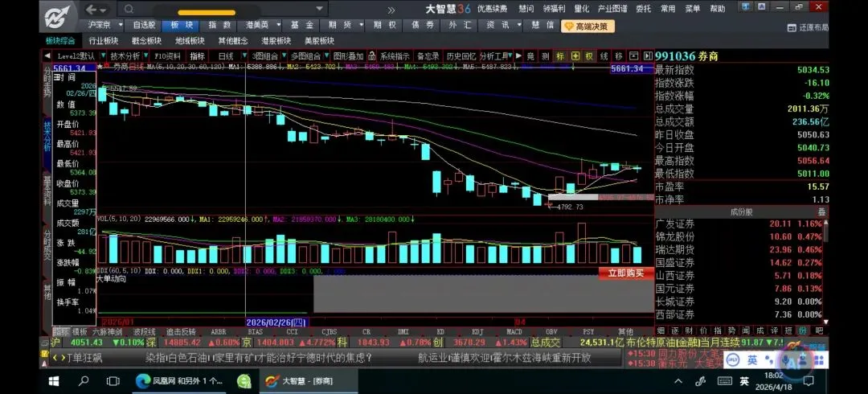The height and width of the screenshot is (394, 868).
Task: Toggle the 测 icon in toolbar
Action: click(x=545, y=56)
